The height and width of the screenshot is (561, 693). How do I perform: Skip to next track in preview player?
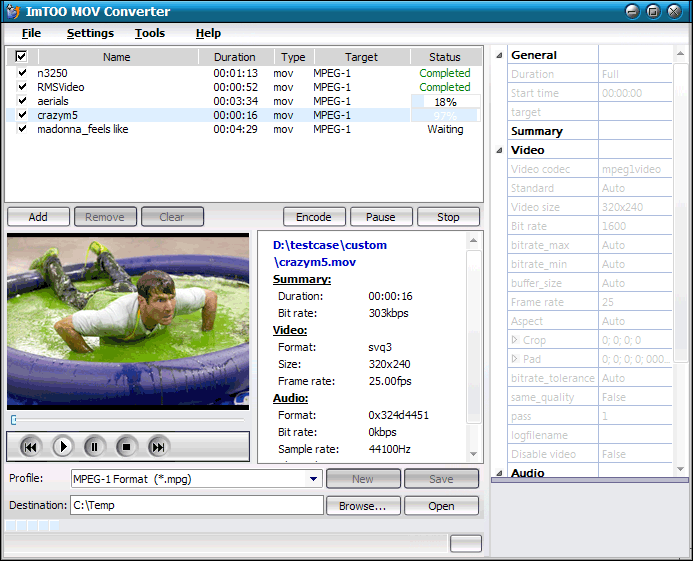click(x=158, y=447)
